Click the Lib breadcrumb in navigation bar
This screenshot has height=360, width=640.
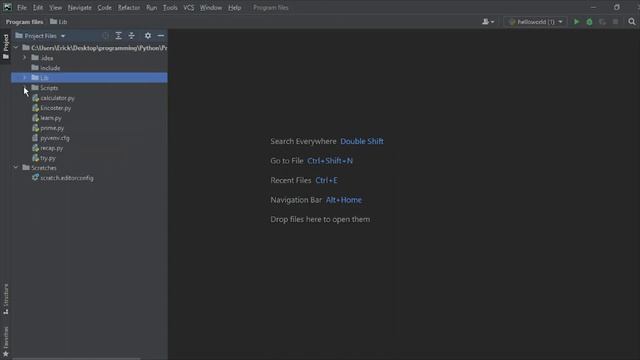[x=59, y=22]
